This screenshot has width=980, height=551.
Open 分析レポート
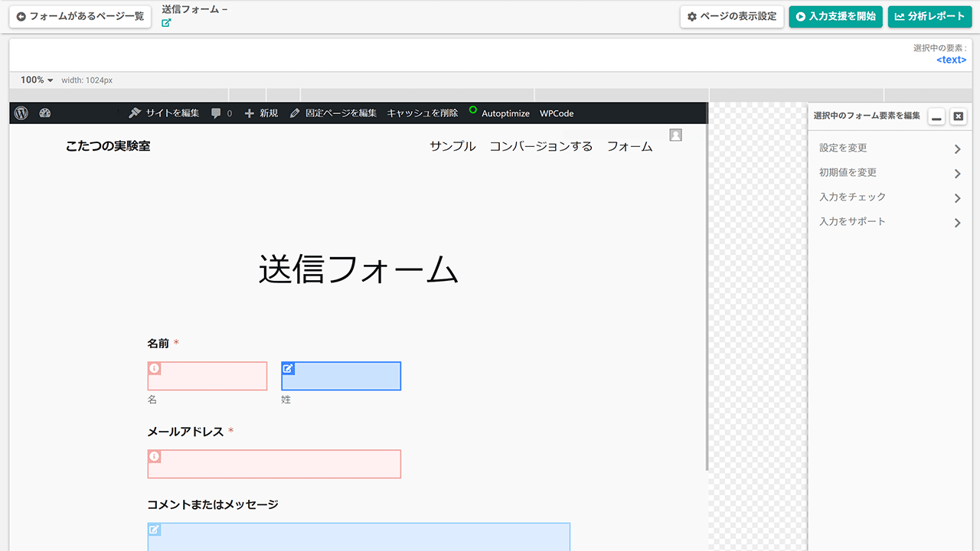click(929, 16)
